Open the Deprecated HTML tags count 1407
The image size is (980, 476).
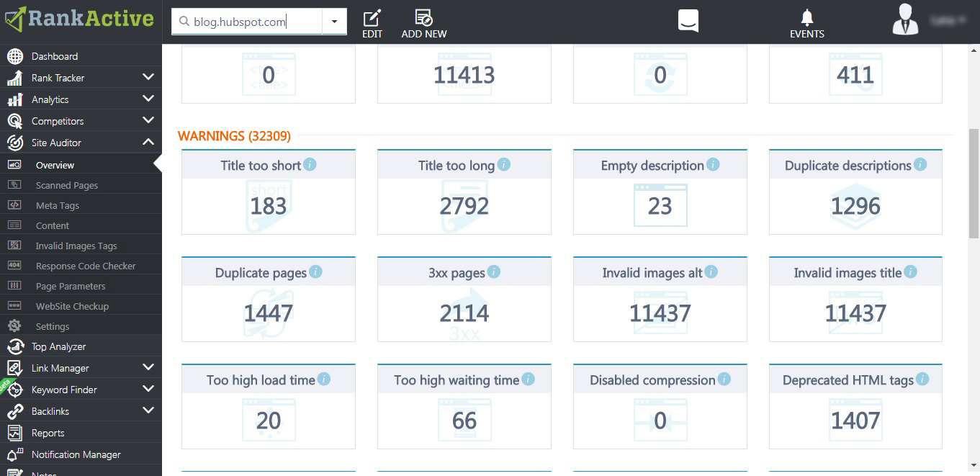(x=855, y=421)
